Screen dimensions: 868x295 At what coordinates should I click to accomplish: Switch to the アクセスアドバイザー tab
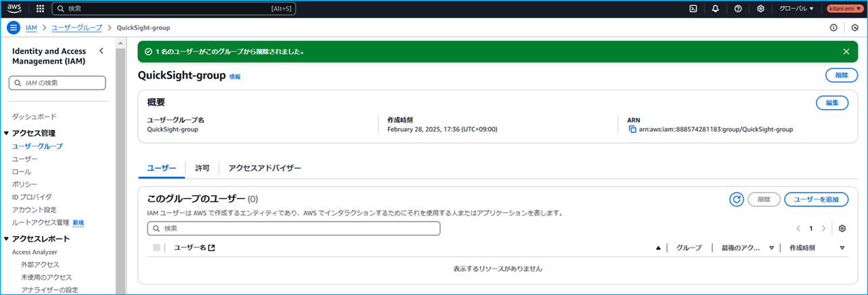click(x=265, y=168)
